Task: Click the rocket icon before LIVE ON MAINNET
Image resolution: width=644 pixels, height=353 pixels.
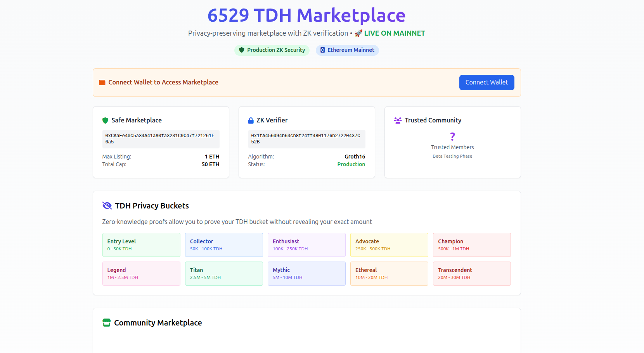Action: tap(358, 33)
